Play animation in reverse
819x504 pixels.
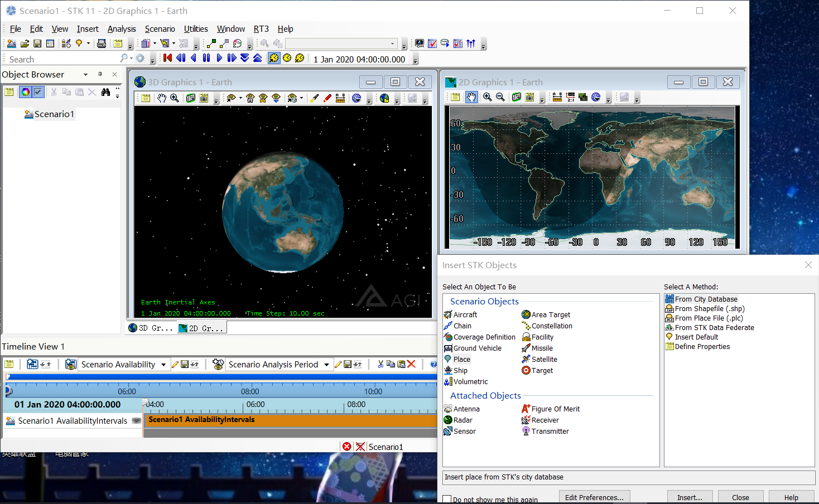coord(194,58)
